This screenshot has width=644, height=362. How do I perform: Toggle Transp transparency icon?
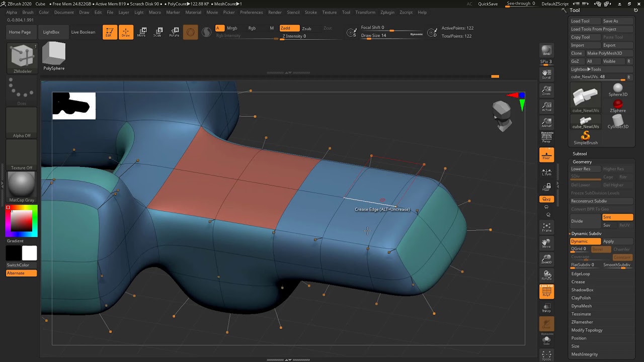click(546, 308)
